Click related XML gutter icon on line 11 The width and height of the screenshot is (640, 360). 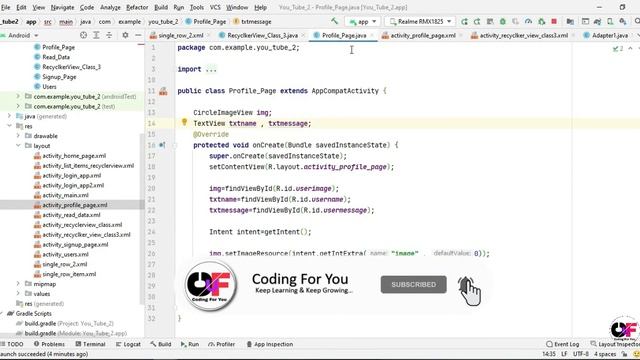163,91
